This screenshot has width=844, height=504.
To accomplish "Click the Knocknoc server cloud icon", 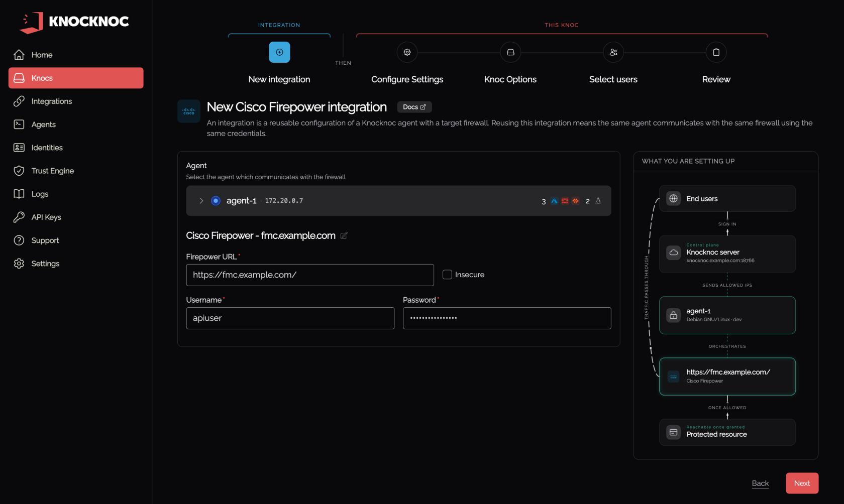I will point(674,253).
